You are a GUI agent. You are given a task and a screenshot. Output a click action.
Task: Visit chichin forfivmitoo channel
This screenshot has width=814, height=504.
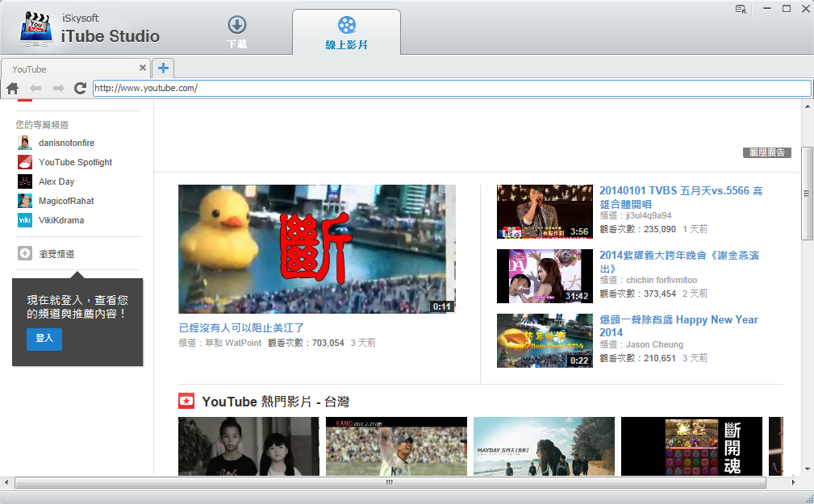(x=662, y=280)
